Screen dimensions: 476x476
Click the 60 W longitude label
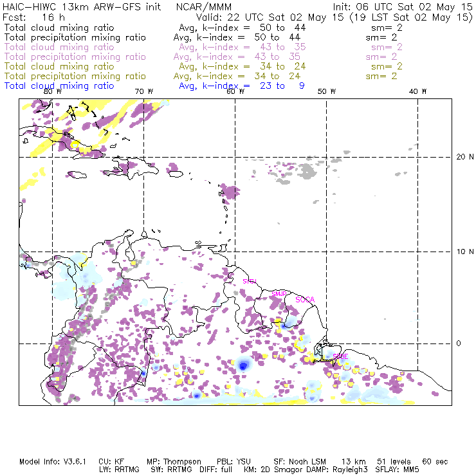[235, 91]
